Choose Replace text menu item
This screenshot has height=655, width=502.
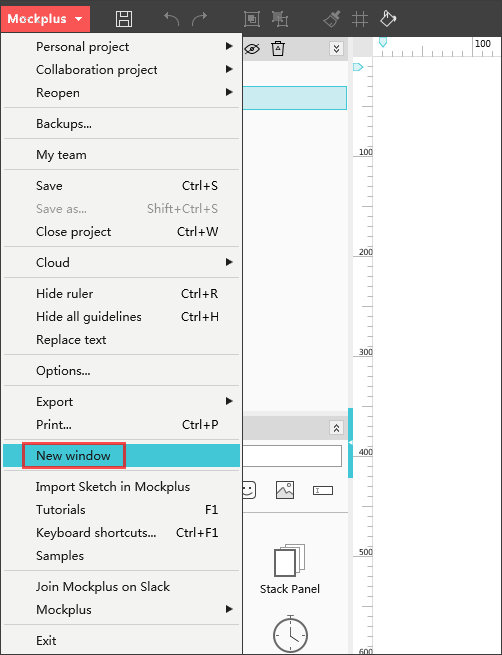coord(121,340)
